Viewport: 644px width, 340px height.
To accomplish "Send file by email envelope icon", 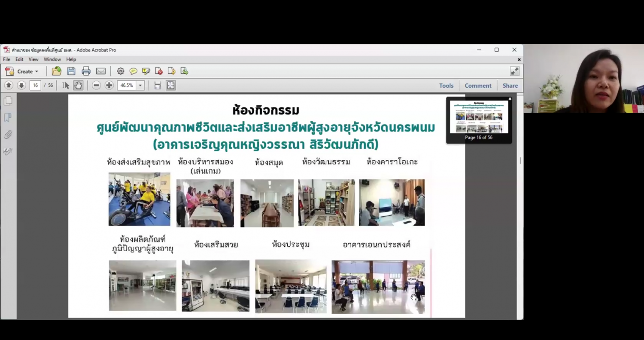I will 100,71.
